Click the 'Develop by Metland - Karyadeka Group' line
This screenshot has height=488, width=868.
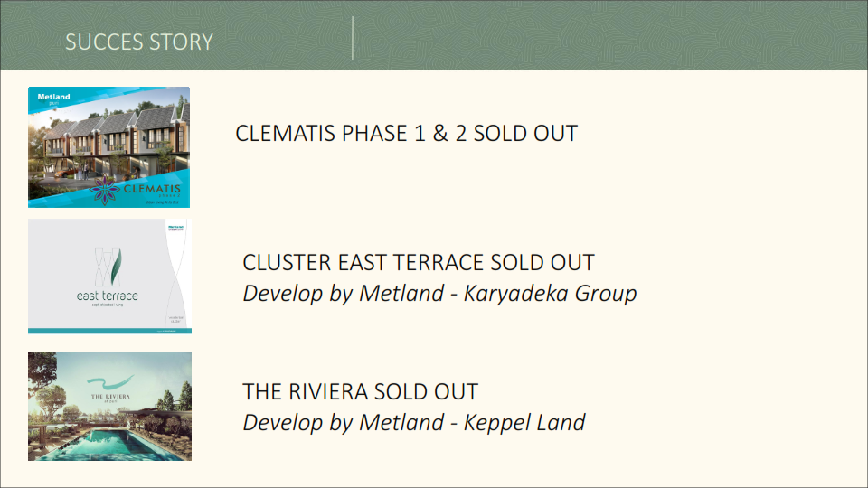pos(439,294)
